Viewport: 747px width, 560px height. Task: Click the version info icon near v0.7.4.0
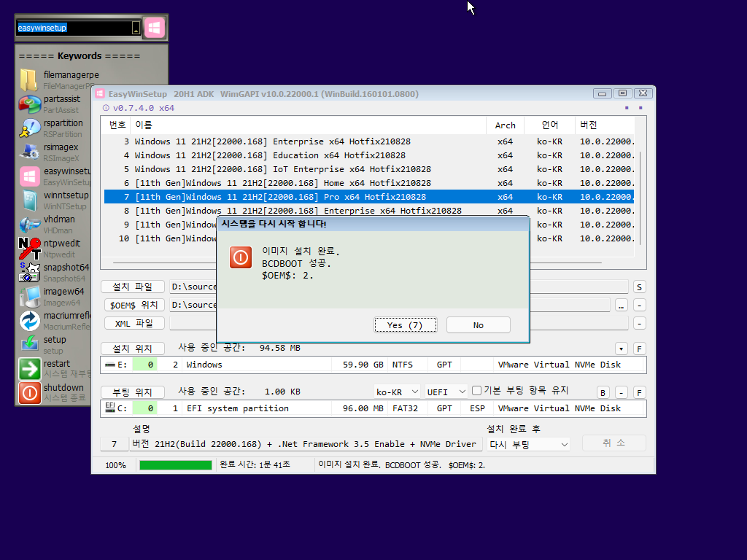[x=106, y=108]
